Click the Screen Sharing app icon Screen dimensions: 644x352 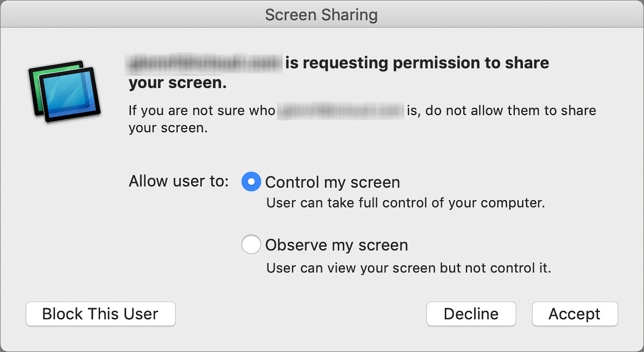[x=64, y=91]
